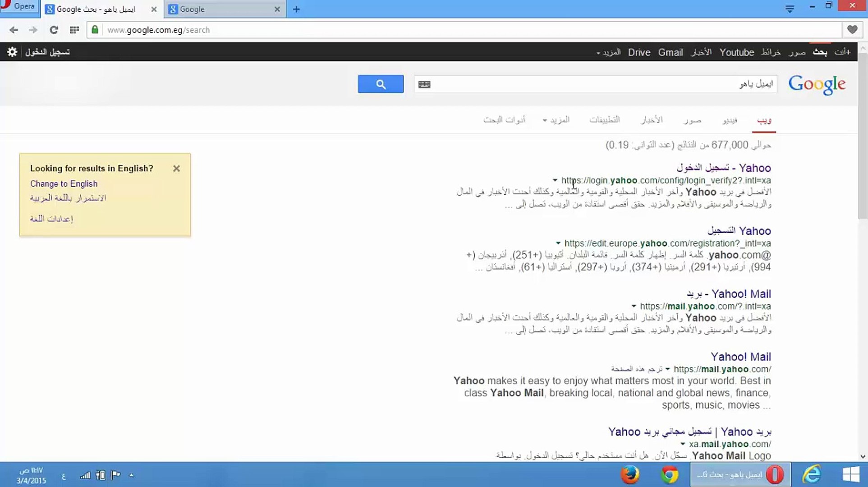Open Google settings gear icon
Image resolution: width=868 pixels, height=487 pixels.
coord(12,52)
